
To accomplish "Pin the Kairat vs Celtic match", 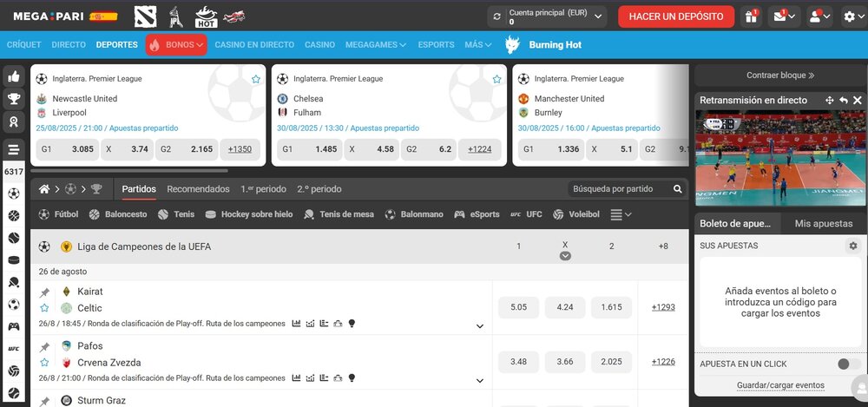I will point(44,292).
